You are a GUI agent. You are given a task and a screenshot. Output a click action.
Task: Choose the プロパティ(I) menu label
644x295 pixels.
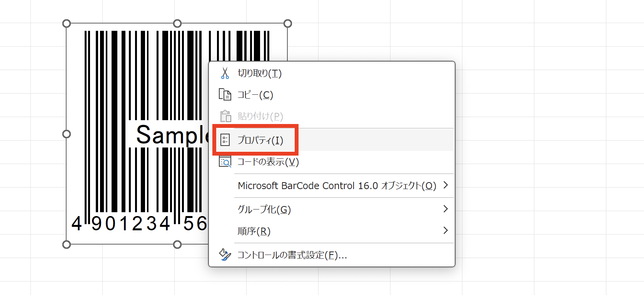click(260, 140)
